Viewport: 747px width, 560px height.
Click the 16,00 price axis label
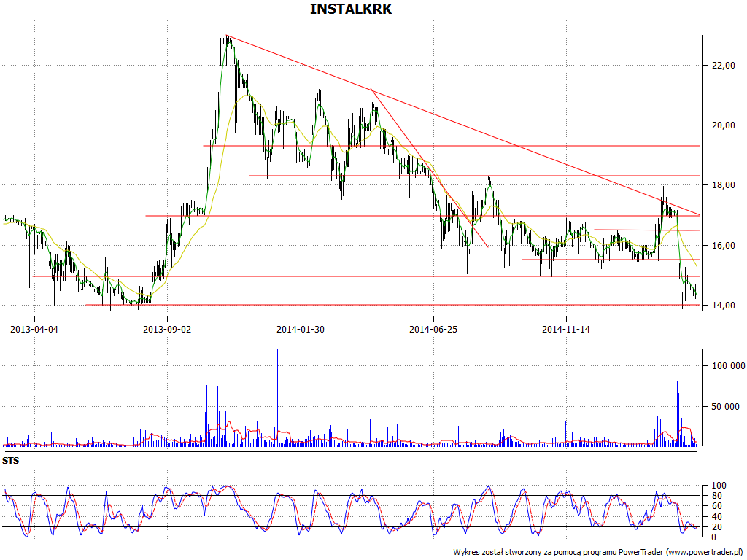tap(723, 246)
